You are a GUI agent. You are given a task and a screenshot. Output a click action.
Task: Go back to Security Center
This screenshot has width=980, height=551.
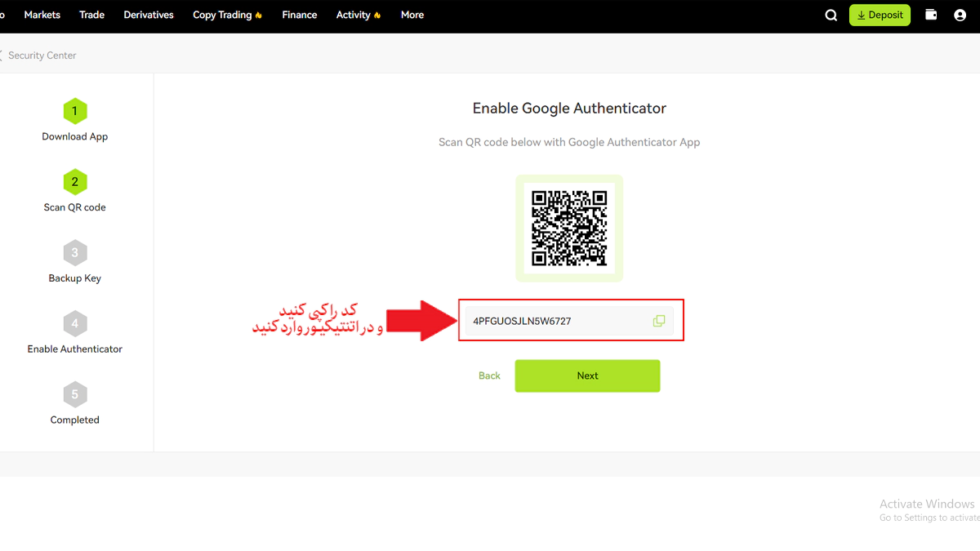(41, 56)
